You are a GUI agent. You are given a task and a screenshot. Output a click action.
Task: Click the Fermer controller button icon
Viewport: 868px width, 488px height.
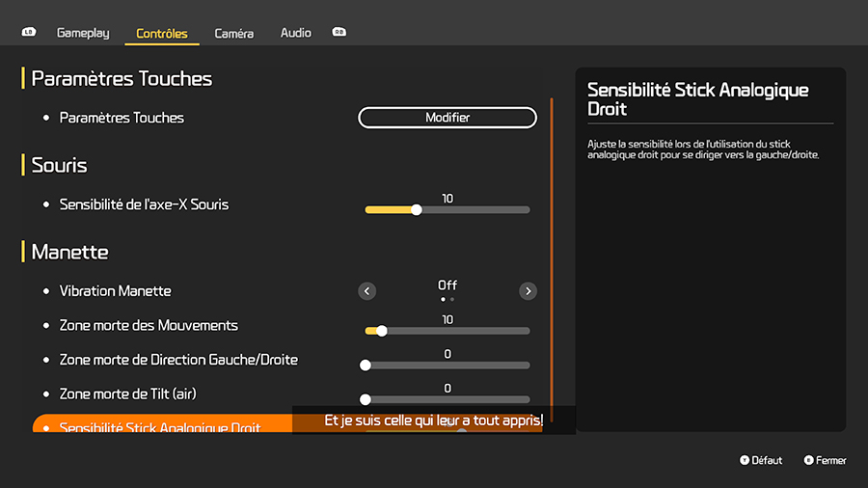pos(808,461)
